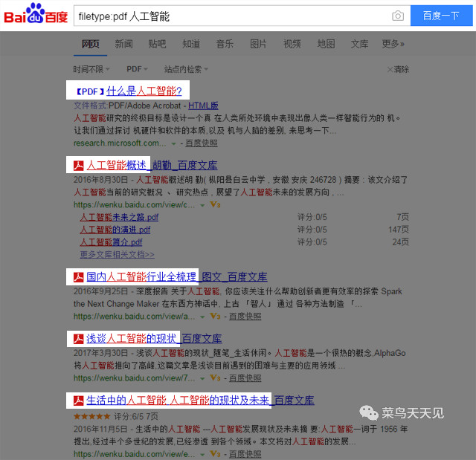The height and width of the screenshot is (460, 476).
Task: Click the 24页 page count text
Action: [400, 242]
